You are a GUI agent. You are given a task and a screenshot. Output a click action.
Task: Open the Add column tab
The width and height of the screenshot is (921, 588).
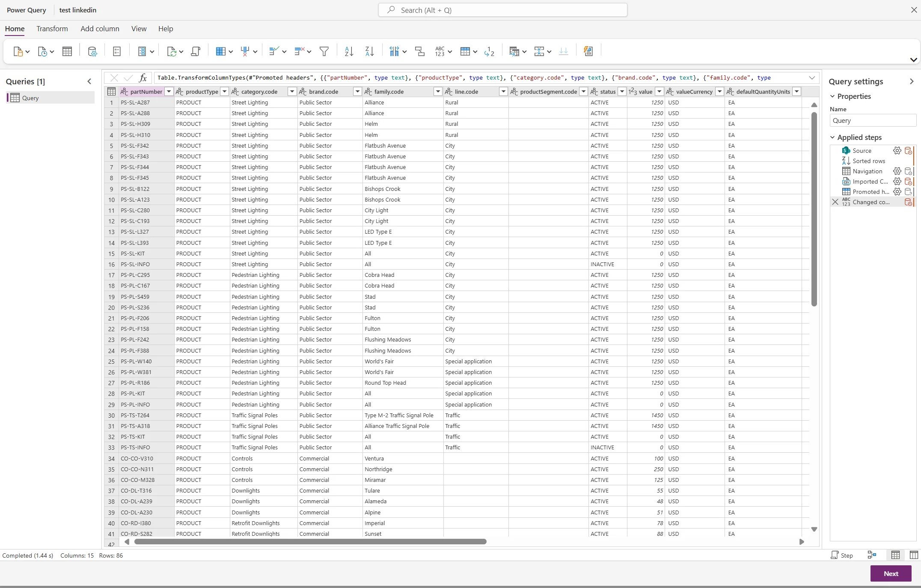click(x=100, y=29)
